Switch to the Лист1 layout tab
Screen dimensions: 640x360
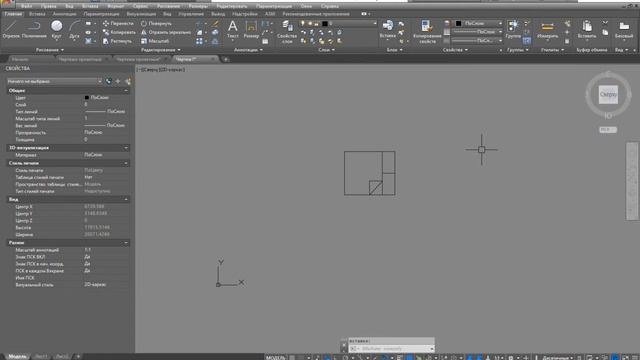41,357
